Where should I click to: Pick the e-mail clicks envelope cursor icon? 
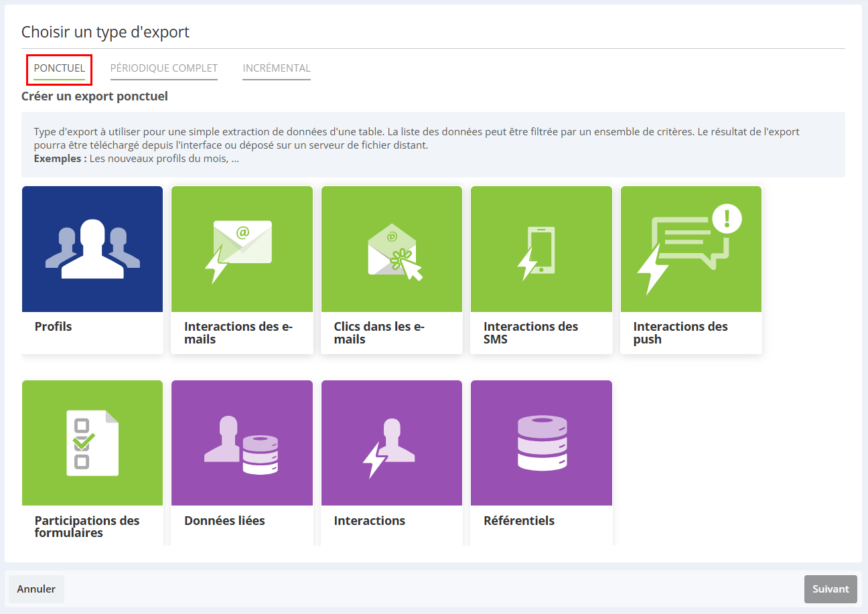(395, 252)
